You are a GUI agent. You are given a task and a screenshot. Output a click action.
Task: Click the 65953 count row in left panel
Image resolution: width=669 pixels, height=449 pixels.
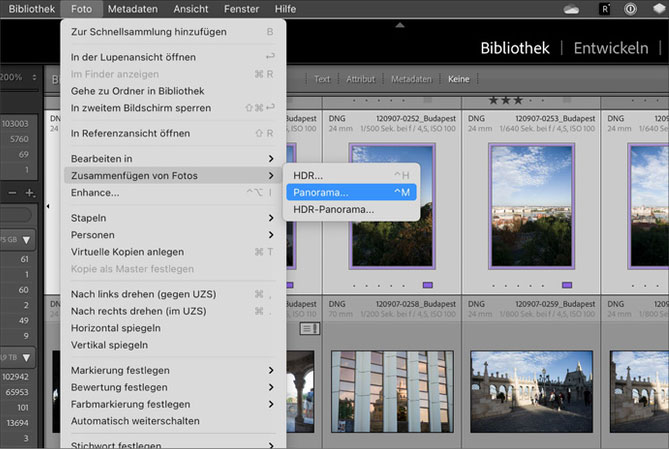point(19,392)
